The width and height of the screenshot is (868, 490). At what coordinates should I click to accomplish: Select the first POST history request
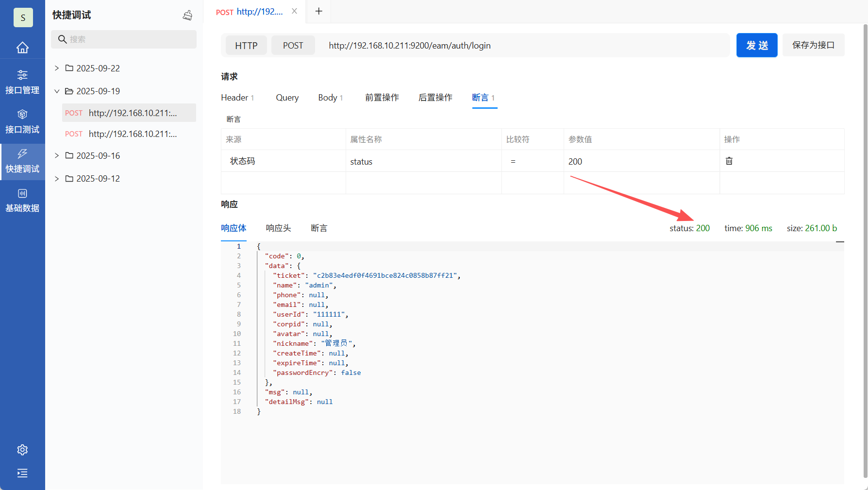[x=129, y=113]
